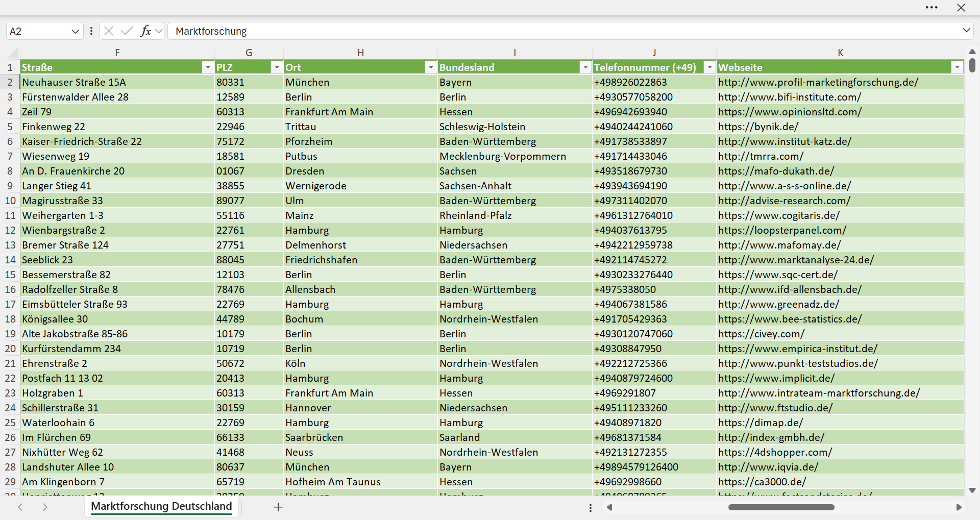Image resolution: width=980 pixels, height=520 pixels.
Task: Open the opinionsltd.com link
Action: tap(790, 112)
